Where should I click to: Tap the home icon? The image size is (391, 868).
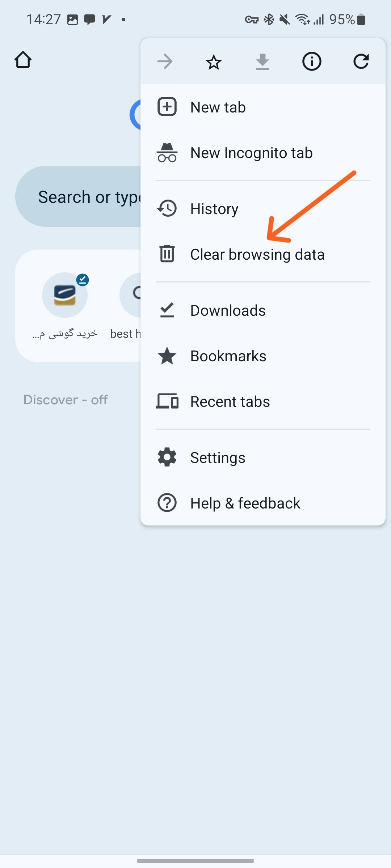click(x=23, y=60)
